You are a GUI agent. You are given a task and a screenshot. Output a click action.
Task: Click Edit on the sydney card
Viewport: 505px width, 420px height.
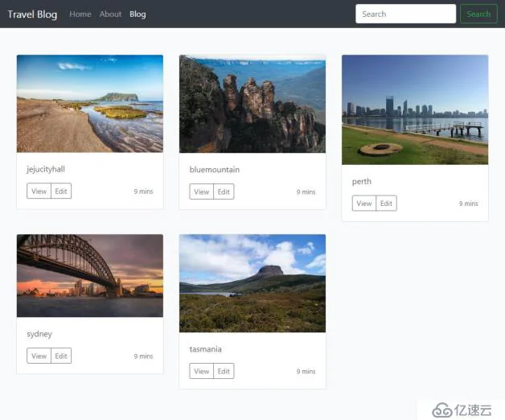point(61,356)
